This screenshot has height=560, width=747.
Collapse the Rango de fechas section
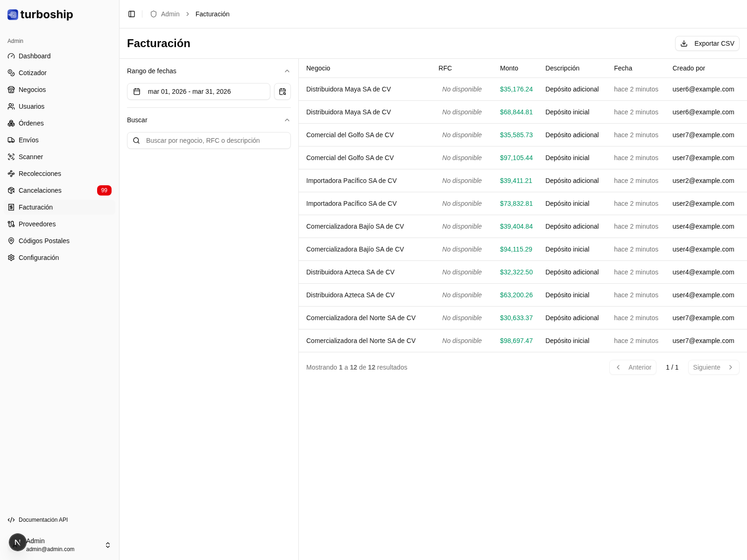click(287, 71)
